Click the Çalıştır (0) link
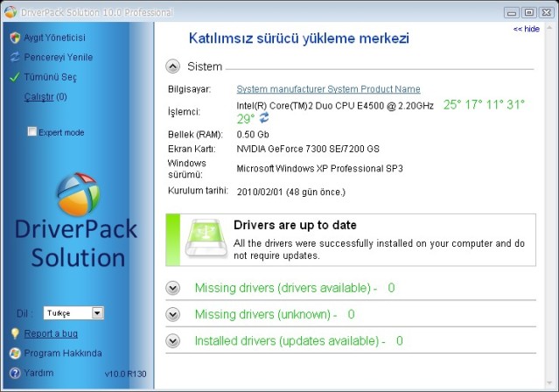 tap(45, 96)
